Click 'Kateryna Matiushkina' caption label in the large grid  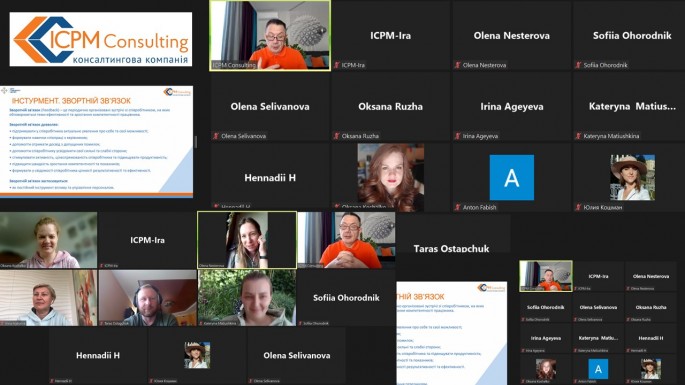tap(611, 136)
